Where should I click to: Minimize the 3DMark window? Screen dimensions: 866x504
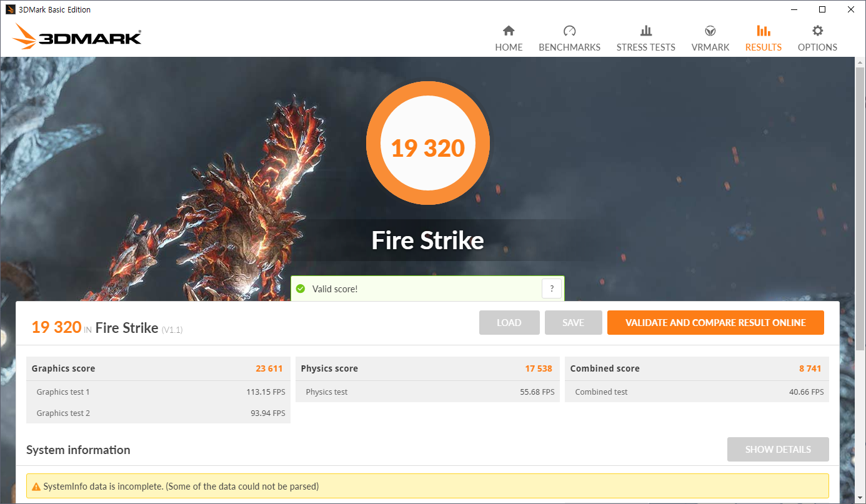click(x=794, y=9)
